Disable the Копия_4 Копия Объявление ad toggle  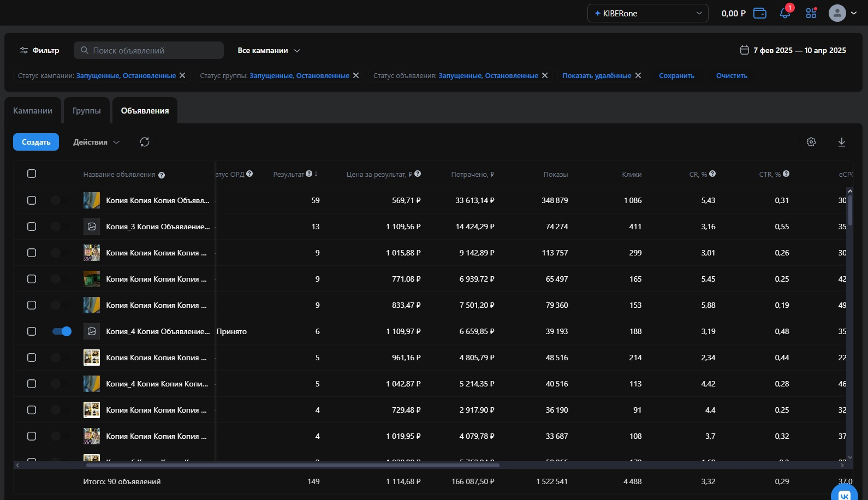(x=62, y=331)
